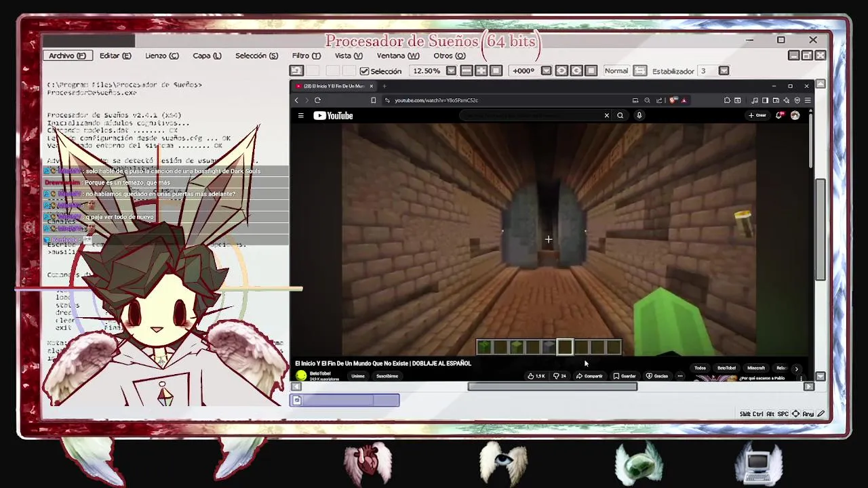Click the inner window restore icon below title bar
868x488 pixels.
807,56
